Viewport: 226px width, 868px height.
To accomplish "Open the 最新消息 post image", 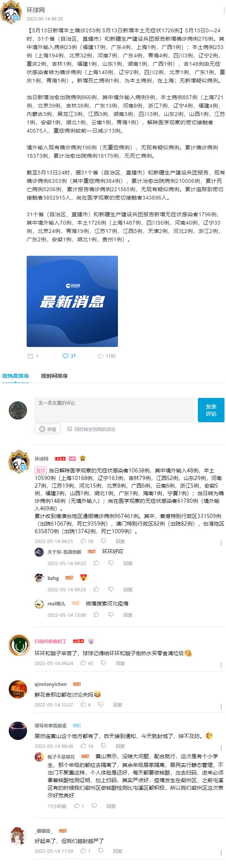I will (x=72, y=301).
